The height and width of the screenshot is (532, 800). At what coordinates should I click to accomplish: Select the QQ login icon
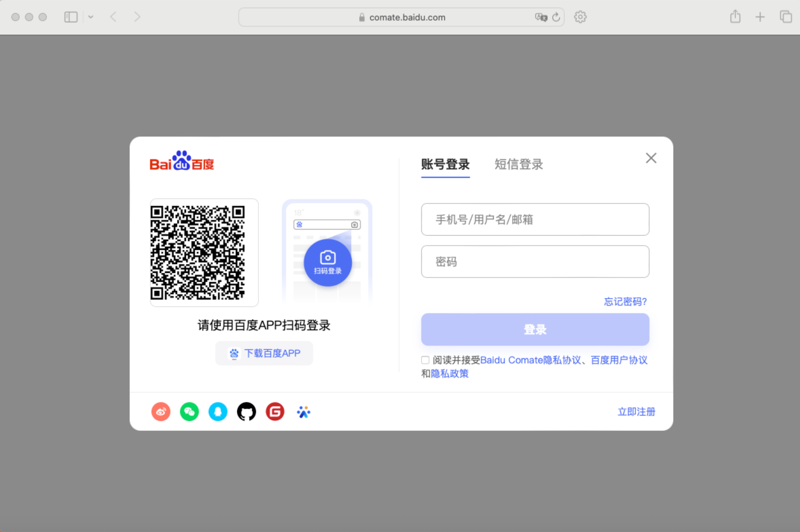pyautogui.click(x=218, y=412)
